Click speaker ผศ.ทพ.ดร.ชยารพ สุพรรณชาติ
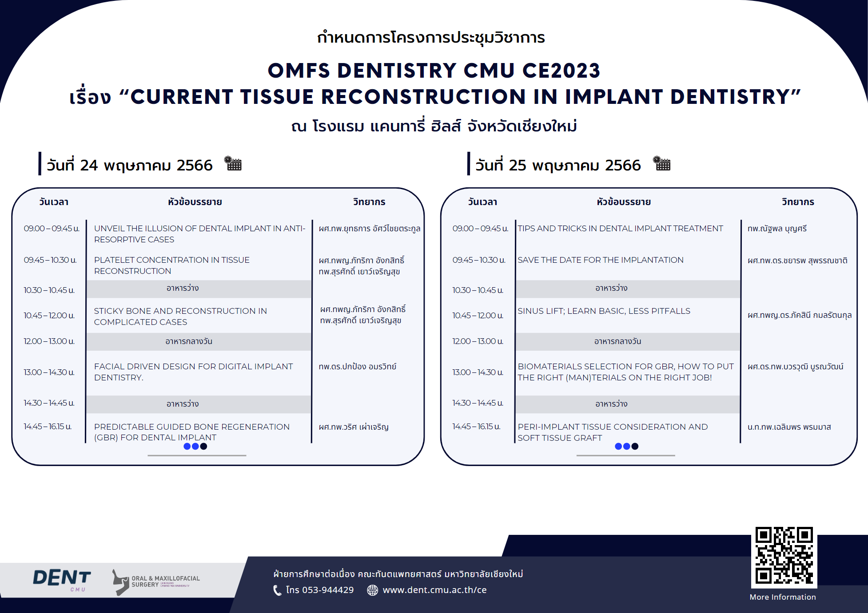 point(797,260)
